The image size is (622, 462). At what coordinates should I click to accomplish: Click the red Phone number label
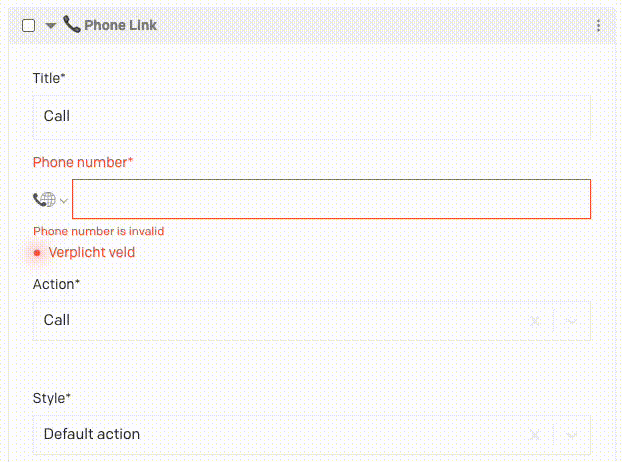click(x=83, y=163)
